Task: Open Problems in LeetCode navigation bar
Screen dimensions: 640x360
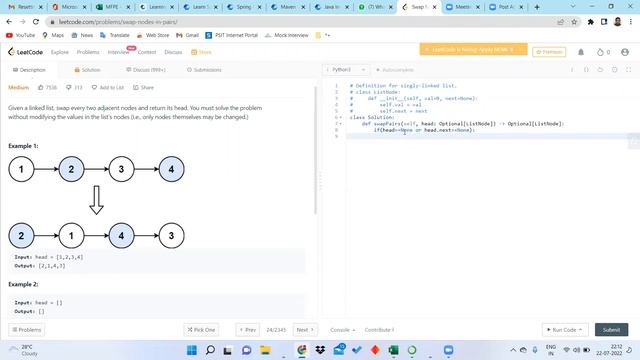Action: pyautogui.click(x=88, y=52)
